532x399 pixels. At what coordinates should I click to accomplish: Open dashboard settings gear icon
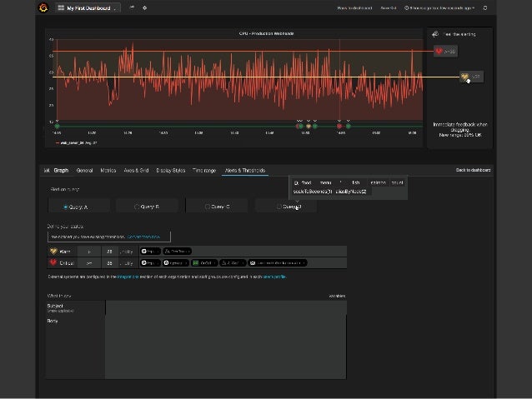pos(144,7)
